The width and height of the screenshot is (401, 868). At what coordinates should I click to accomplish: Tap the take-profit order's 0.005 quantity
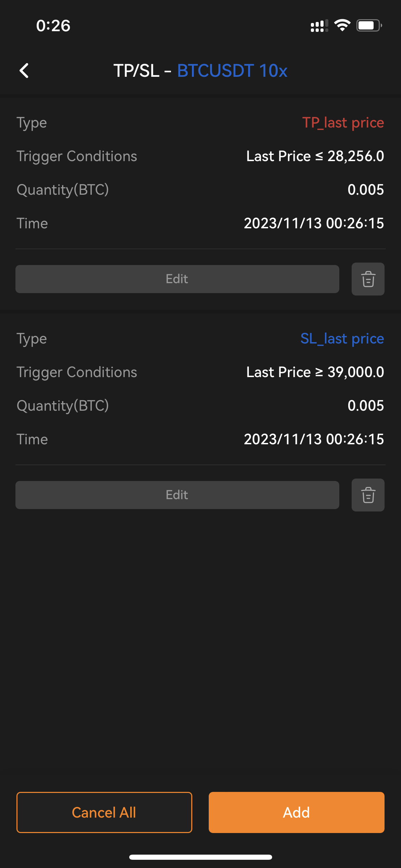(365, 190)
